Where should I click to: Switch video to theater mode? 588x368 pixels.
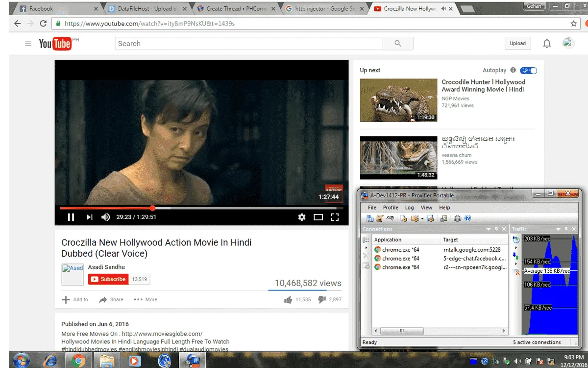pos(318,217)
